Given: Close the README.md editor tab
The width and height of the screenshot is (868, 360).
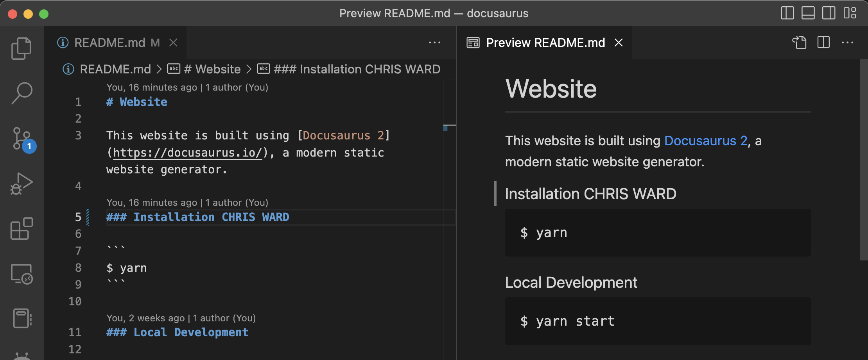Looking at the screenshot, I should [x=173, y=43].
